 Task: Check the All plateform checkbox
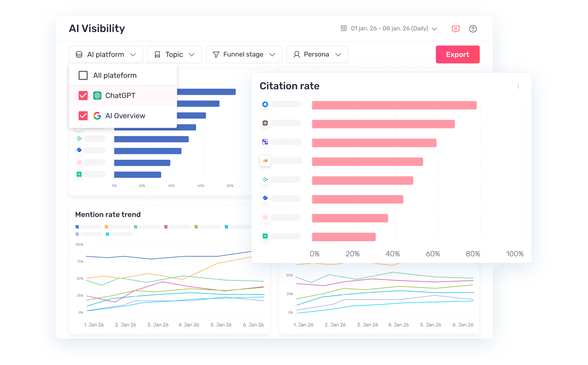coord(83,75)
